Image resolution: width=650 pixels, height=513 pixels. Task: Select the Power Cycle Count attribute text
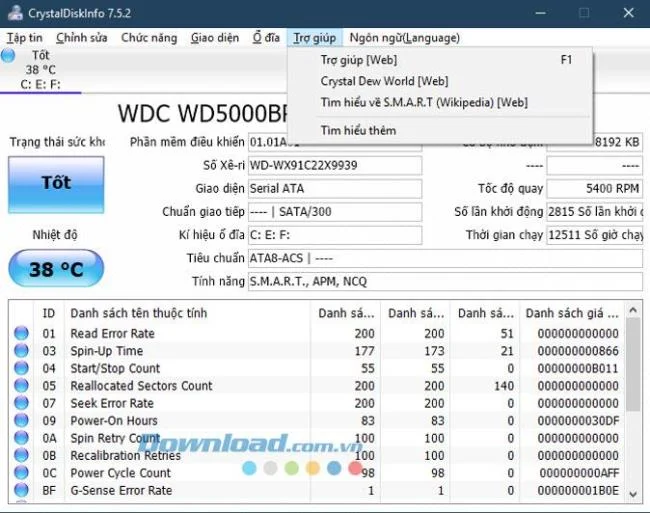121,472
